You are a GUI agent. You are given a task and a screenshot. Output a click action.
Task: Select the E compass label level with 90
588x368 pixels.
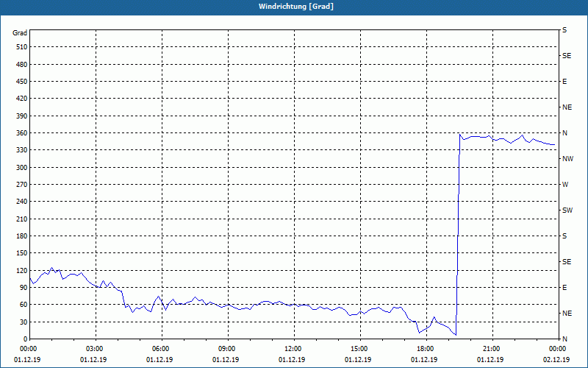(x=564, y=287)
